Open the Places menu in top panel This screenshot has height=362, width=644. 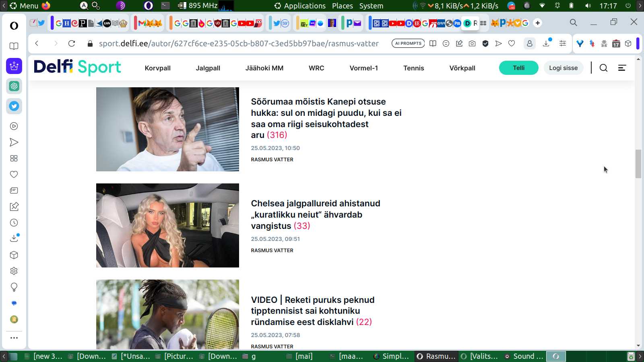(x=343, y=6)
